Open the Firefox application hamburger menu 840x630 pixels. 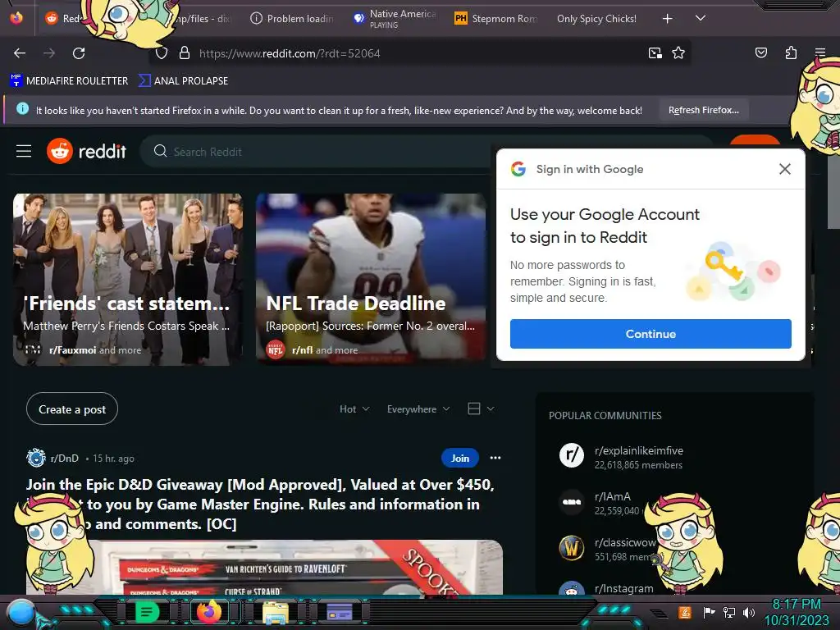pyautogui.click(x=820, y=52)
